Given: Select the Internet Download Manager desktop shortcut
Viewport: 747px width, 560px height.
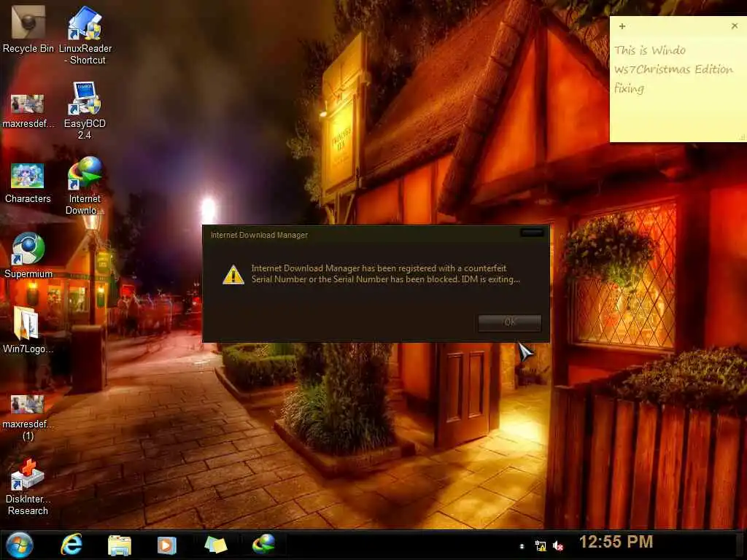Looking at the screenshot, I should (x=85, y=186).
